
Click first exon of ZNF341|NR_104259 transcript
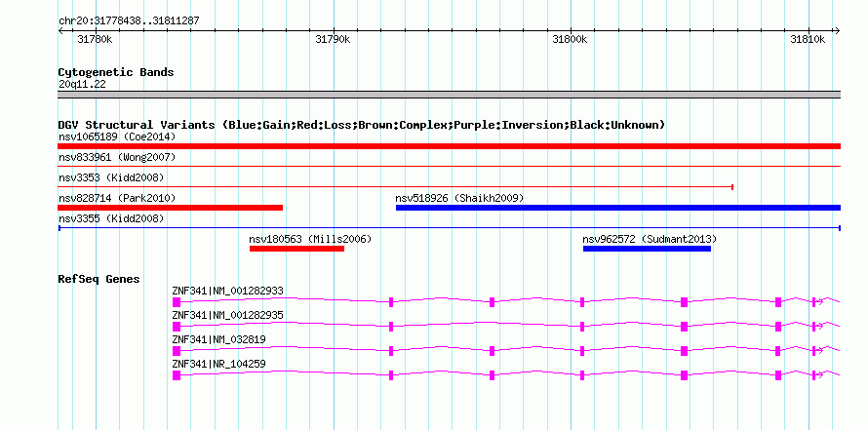click(177, 375)
